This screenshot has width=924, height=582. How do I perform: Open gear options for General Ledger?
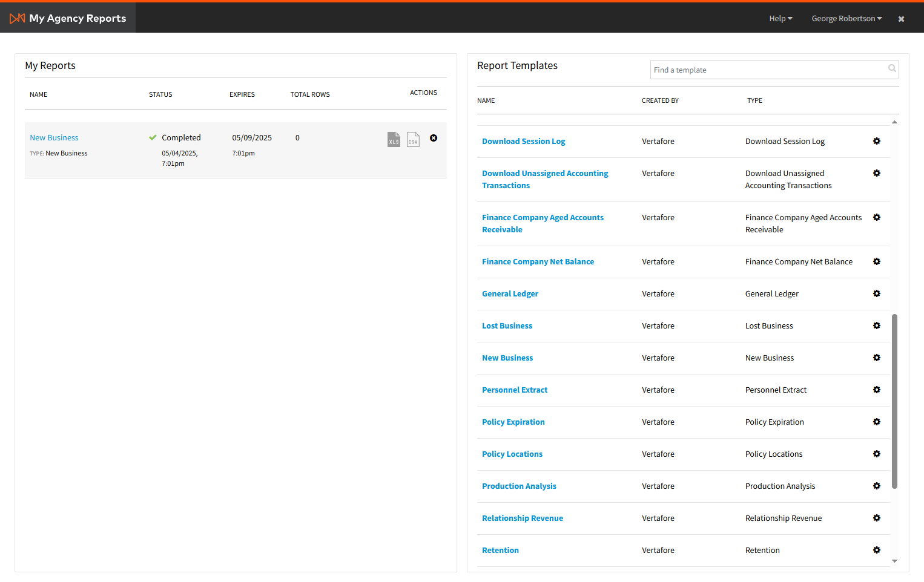point(877,293)
